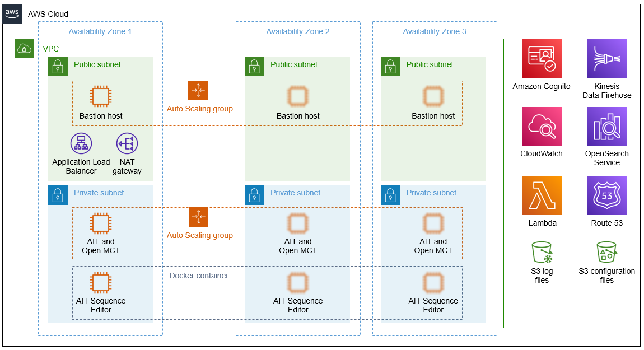Select the VPC cloud icon

24,49
